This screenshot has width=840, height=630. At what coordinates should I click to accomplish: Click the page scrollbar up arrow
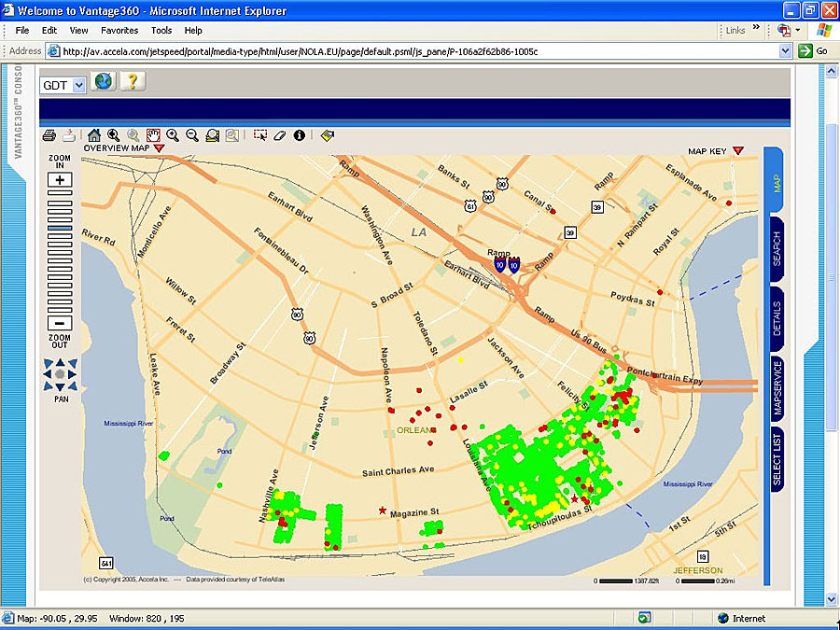point(831,71)
